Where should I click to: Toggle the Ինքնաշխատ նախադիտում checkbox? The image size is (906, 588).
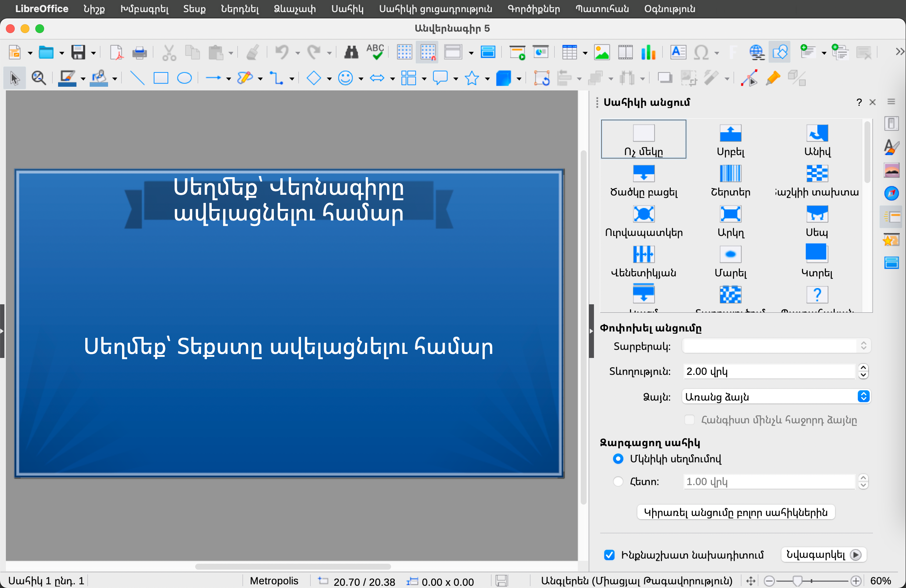pyautogui.click(x=609, y=555)
